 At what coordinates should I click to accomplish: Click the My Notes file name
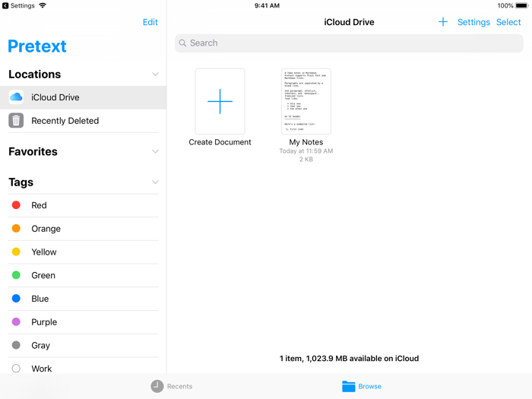(x=306, y=142)
